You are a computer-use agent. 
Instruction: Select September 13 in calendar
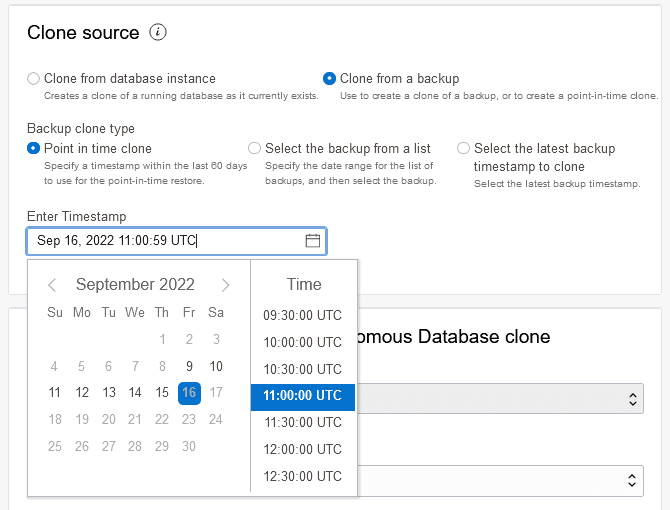[x=109, y=393]
